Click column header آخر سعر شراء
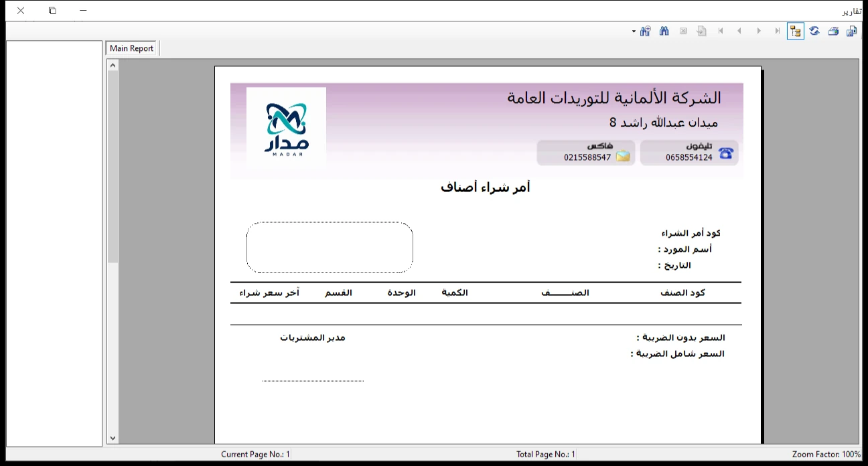868x466 pixels. pyautogui.click(x=269, y=293)
